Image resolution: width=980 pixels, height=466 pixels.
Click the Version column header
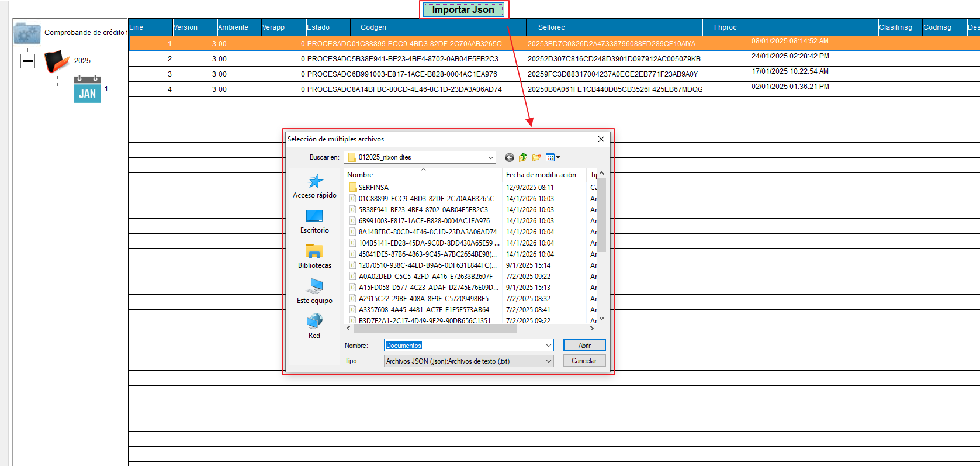coord(195,27)
